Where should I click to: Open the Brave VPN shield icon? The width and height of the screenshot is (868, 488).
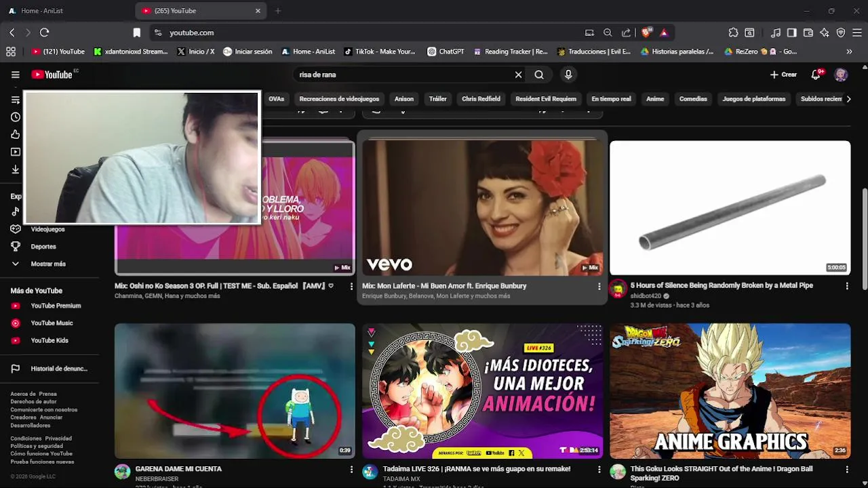coord(841,33)
